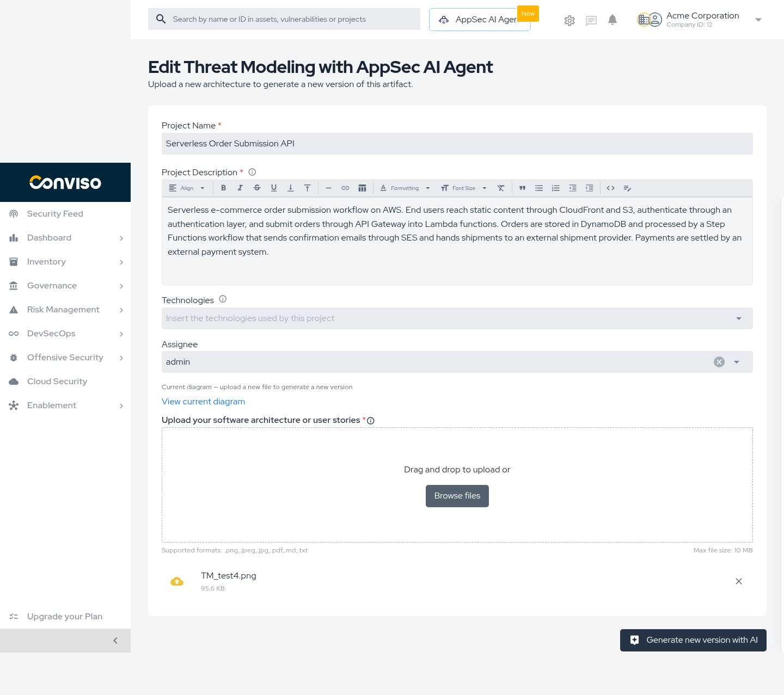Open the Acme Corporation account dropdown
The width and height of the screenshot is (784, 695).
tap(758, 20)
